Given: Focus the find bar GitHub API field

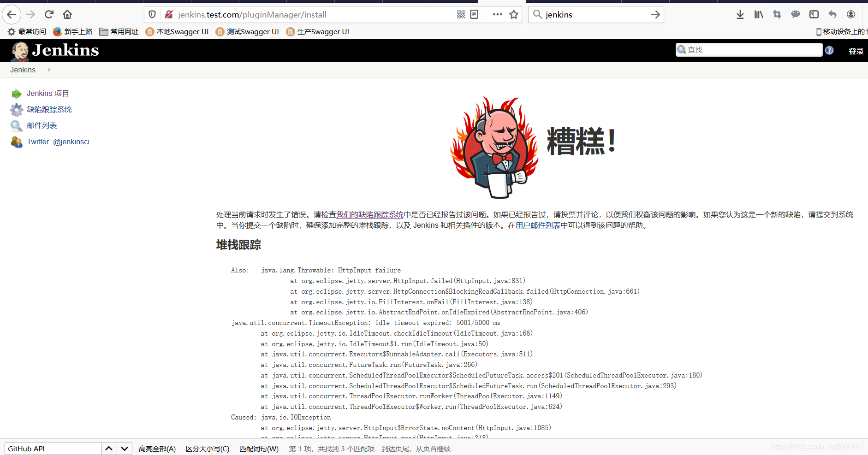Looking at the screenshot, I should click(x=53, y=449).
